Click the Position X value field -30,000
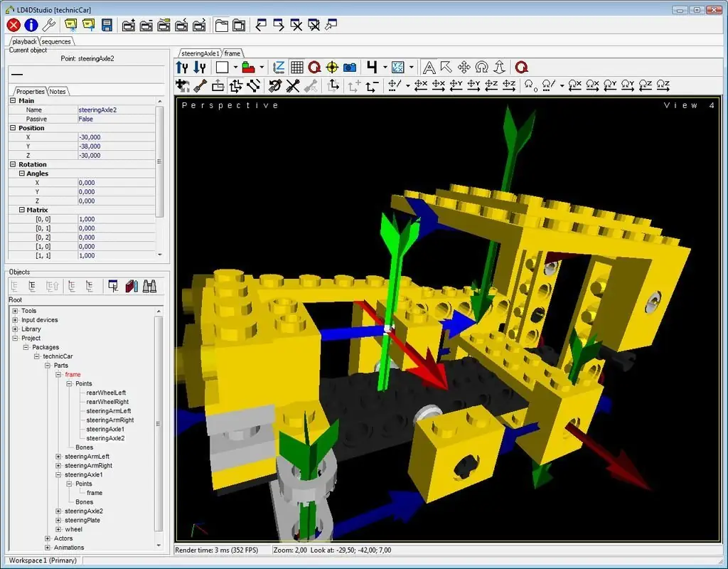This screenshot has width=728, height=569. click(x=116, y=137)
